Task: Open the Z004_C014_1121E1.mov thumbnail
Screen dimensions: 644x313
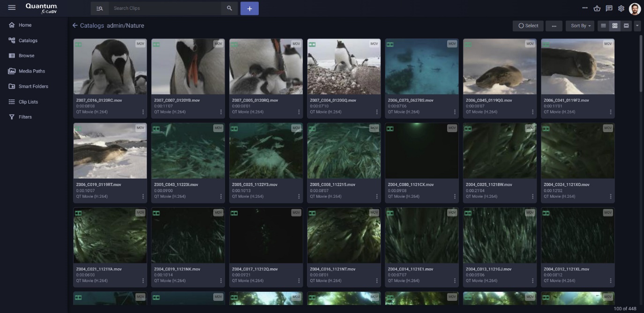Action: pos(422,235)
